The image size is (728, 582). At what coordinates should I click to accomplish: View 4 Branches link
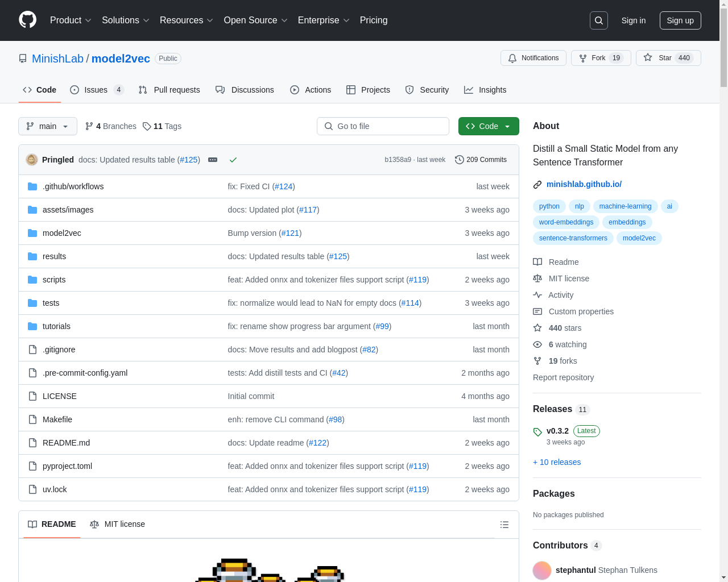[111, 126]
